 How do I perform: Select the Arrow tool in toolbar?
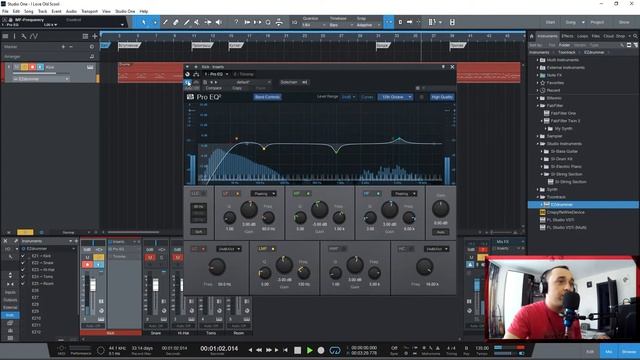coord(143,22)
